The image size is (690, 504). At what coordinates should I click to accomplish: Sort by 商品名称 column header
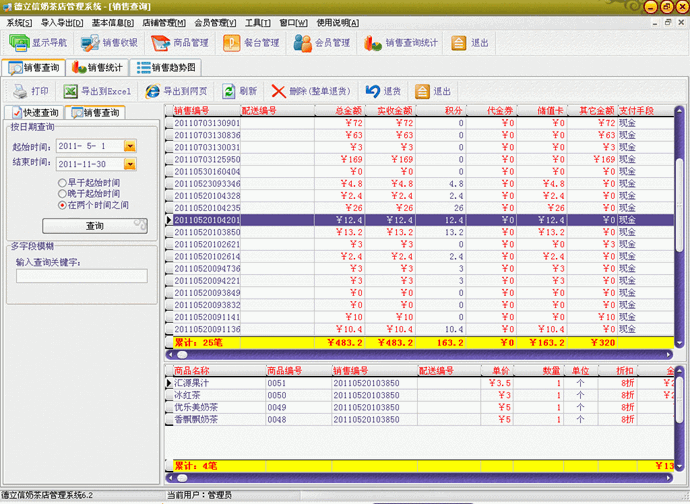[x=219, y=371]
